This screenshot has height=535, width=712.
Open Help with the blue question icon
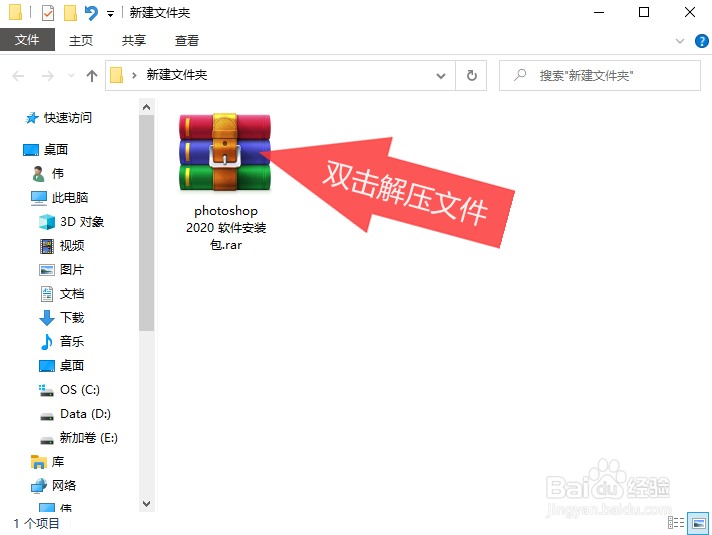(x=702, y=41)
